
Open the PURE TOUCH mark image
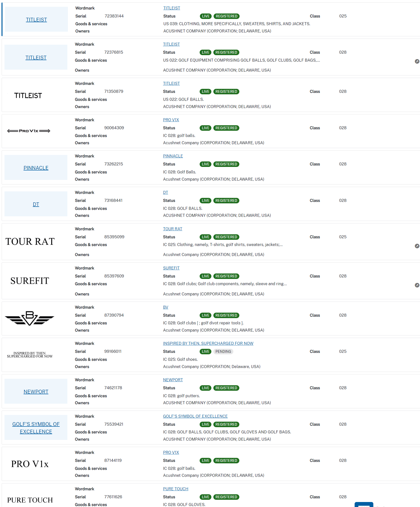coord(30,500)
